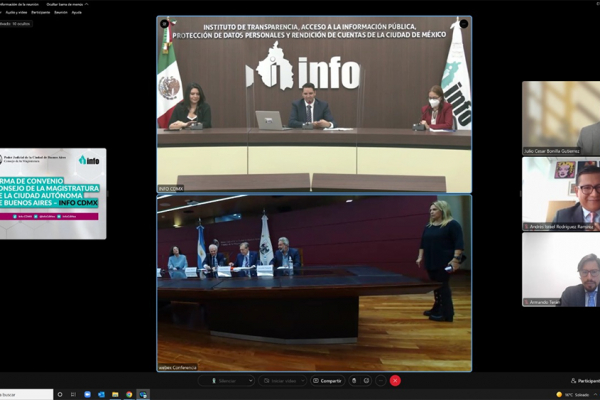Viewport: 600px width, 400px height.
Task: Open Zoom app from taskbar
Action: pyautogui.click(x=87, y=394)
